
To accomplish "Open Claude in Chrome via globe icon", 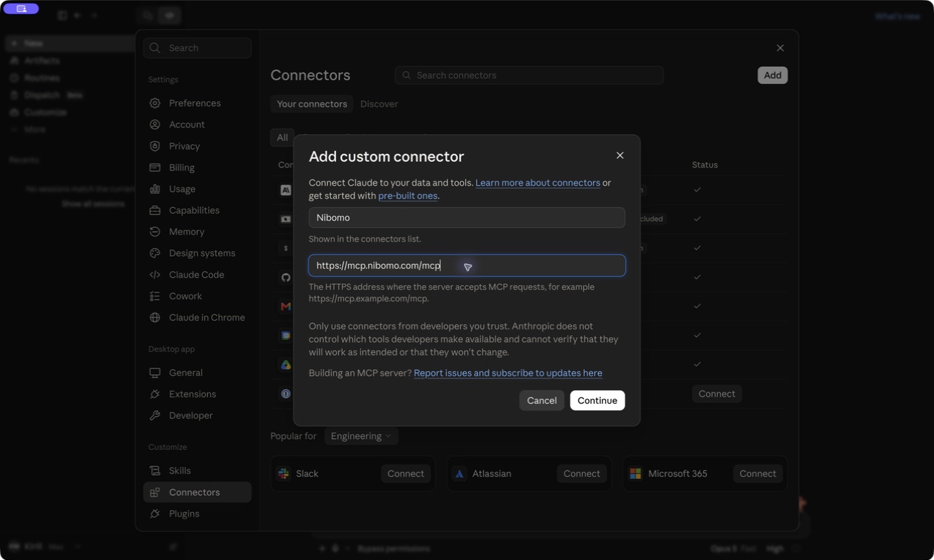I will [155, 317].
